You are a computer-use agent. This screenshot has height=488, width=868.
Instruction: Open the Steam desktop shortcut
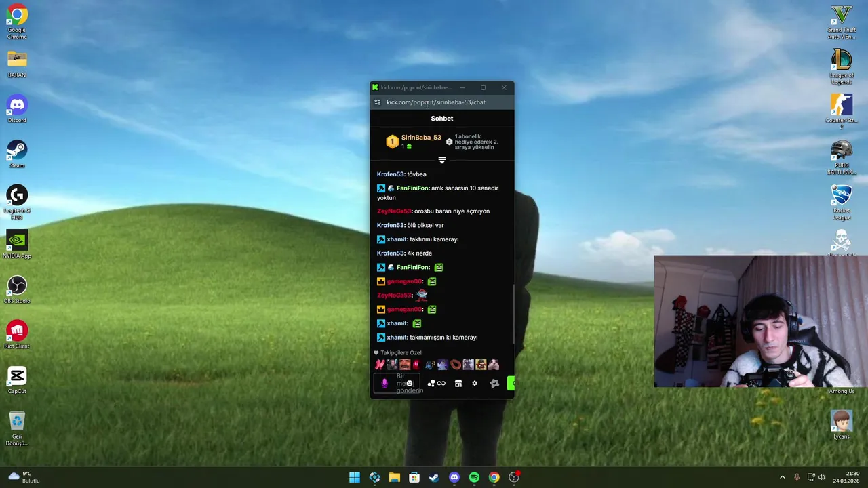[17, 155]
